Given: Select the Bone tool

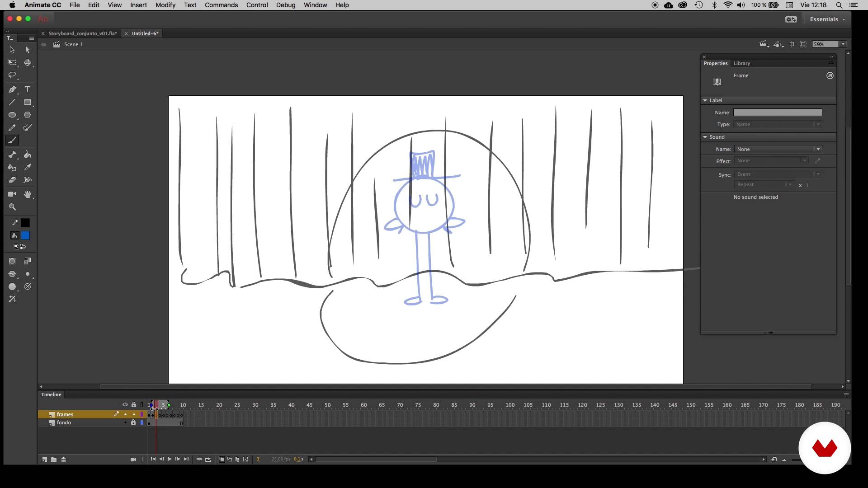Looking at the screenshot, I should pos(12,155).
